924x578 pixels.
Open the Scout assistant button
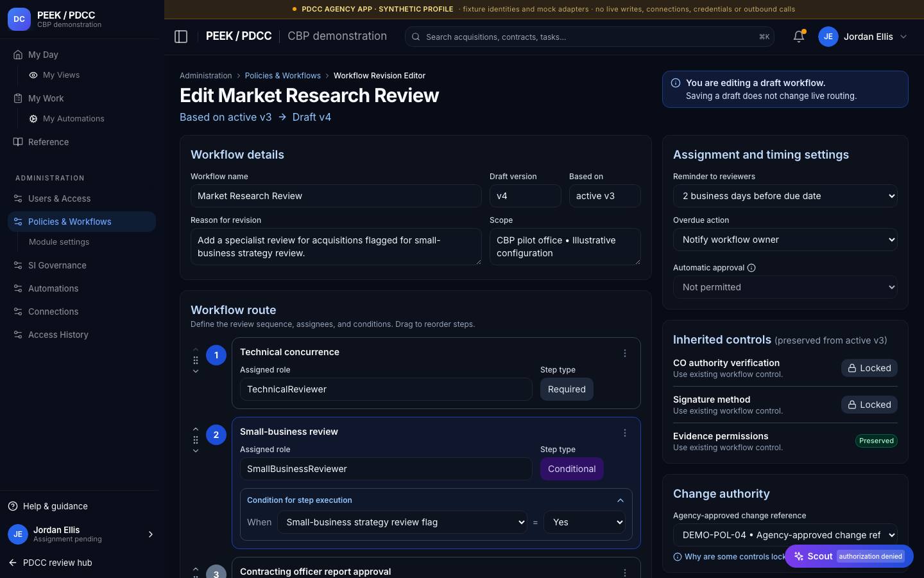pyautogui.click(x=849, y=556)
